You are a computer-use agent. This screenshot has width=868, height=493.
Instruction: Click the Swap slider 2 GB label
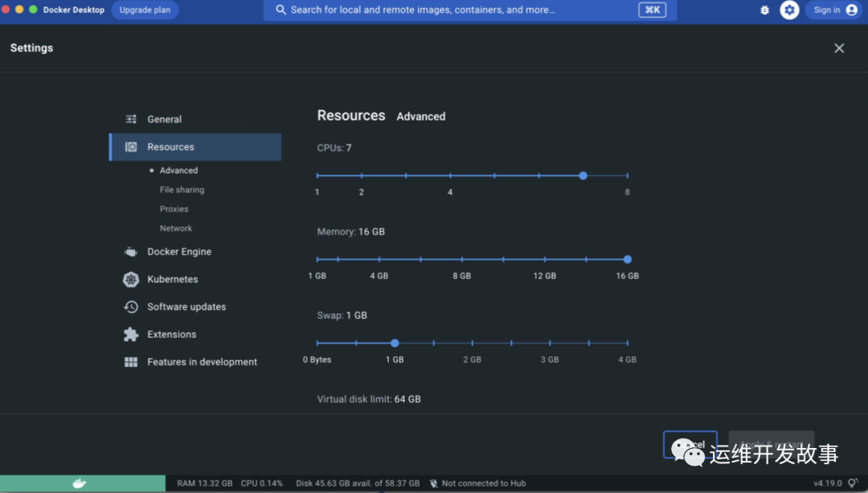(473, 360)
